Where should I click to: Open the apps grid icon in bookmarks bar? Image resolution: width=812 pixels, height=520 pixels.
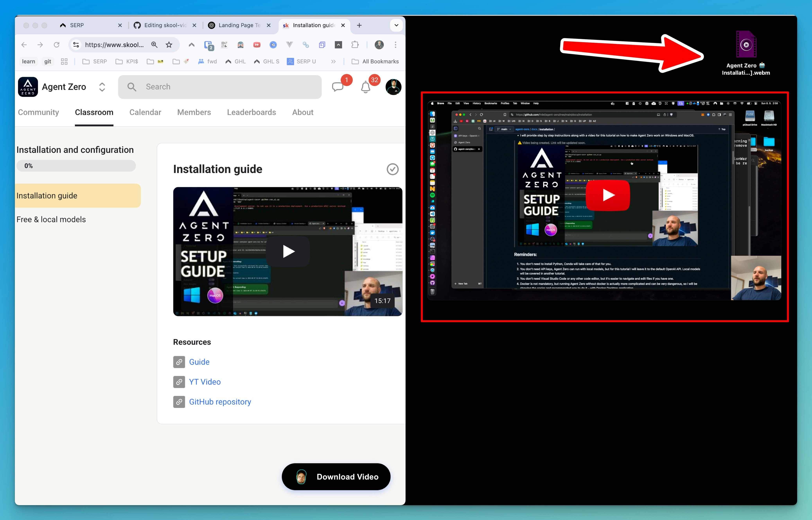click(x=64, y=61)
